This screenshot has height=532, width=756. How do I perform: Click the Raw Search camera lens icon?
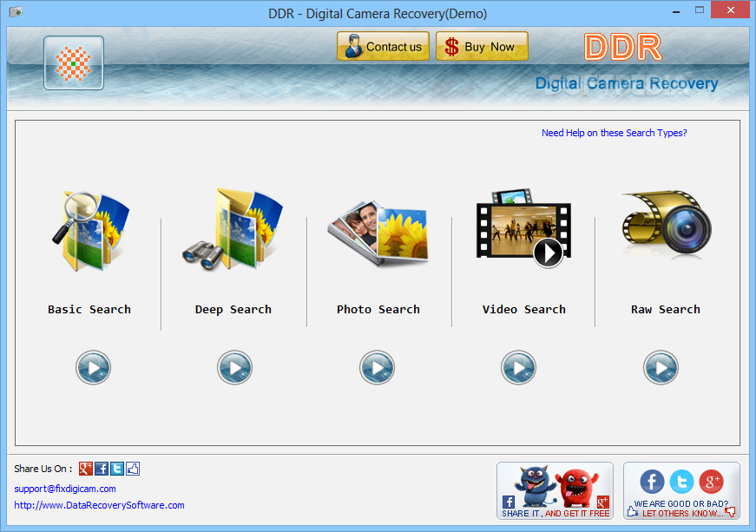click(667, 223)
